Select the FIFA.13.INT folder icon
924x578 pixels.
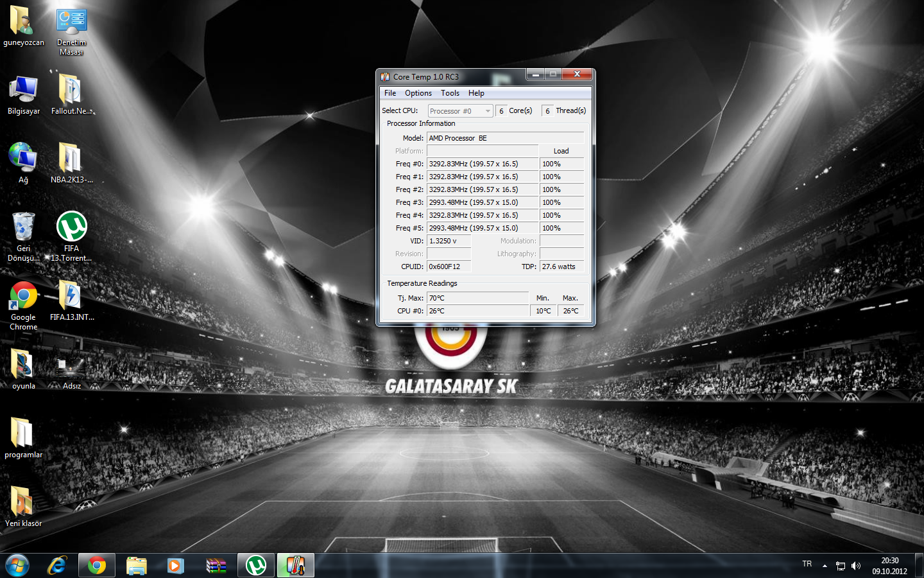pos(71,301)
